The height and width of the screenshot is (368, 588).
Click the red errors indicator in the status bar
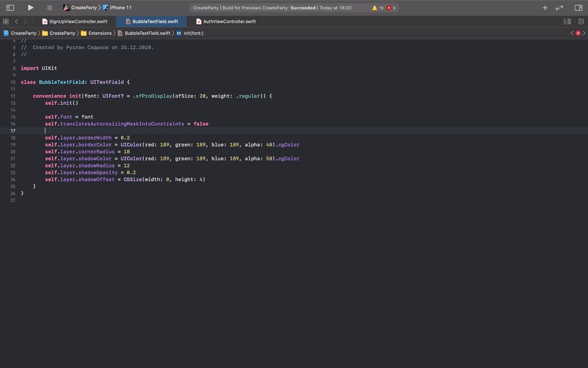(x=391, y=8)
